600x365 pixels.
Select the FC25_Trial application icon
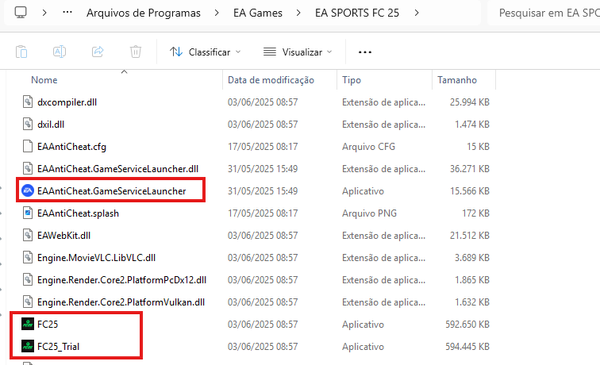click(28, 346)
